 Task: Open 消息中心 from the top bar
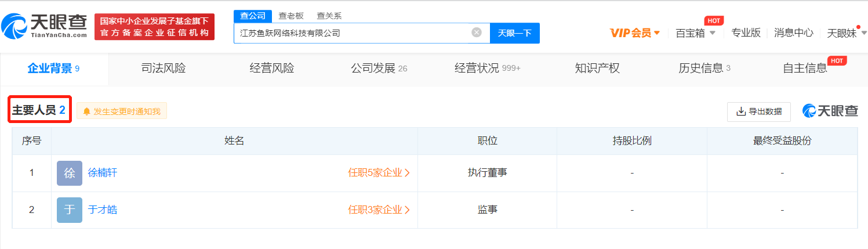coord(793,33)
